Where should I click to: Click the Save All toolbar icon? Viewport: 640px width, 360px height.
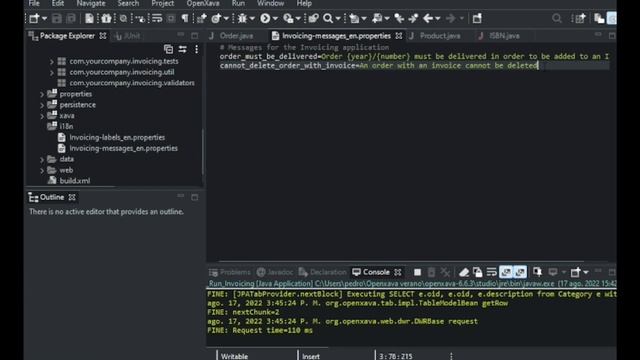pos(71,18)
